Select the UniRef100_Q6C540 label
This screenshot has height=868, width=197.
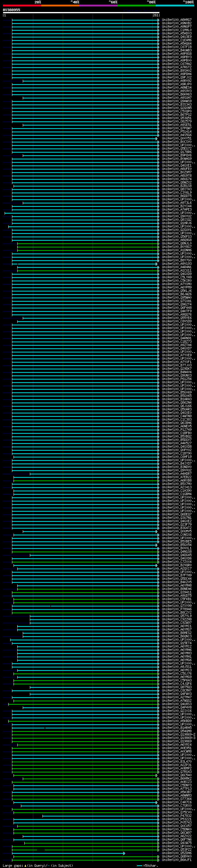tap(177, 775)
